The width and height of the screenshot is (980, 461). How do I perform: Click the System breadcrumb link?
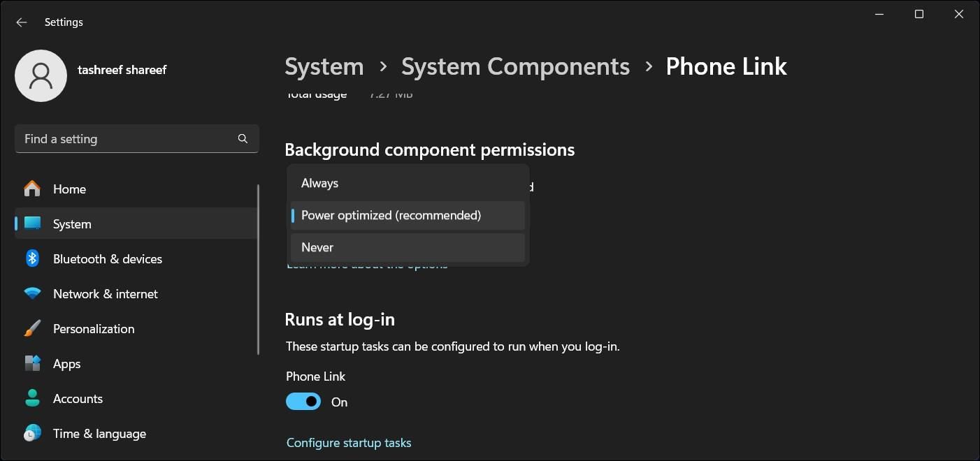pos(324,66)
